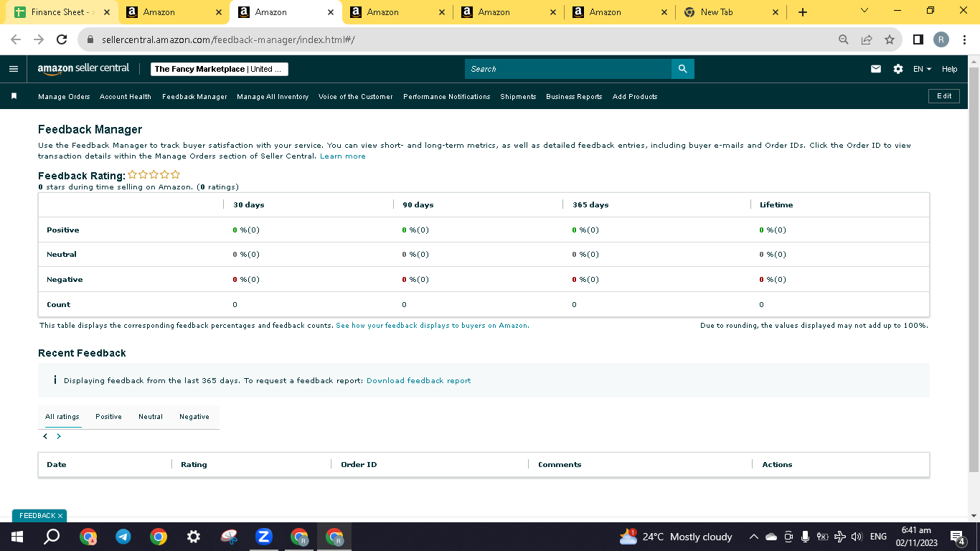The height and width of the screenshot is (551, 980).
Task: Click the share this page icon
Action: pyautogui.click(x=867, y=39)
